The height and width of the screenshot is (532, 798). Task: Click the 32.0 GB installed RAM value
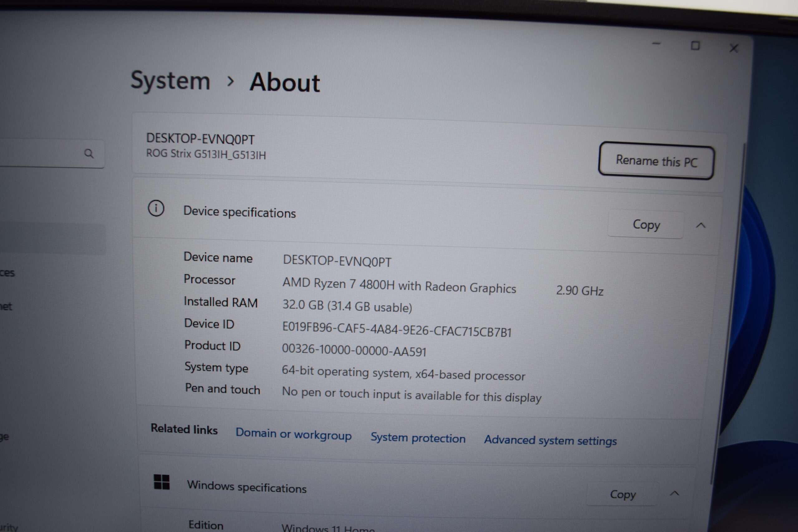[347, 306]
